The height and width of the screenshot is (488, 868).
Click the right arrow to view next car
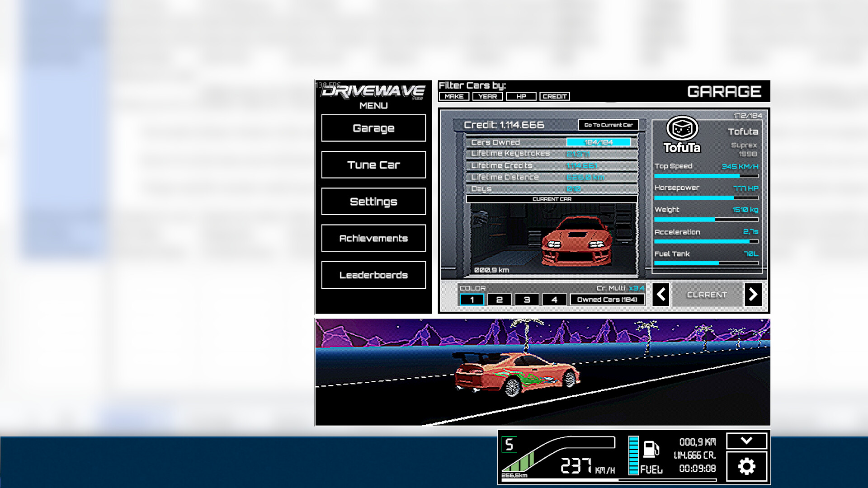click(x=753, y=294)
